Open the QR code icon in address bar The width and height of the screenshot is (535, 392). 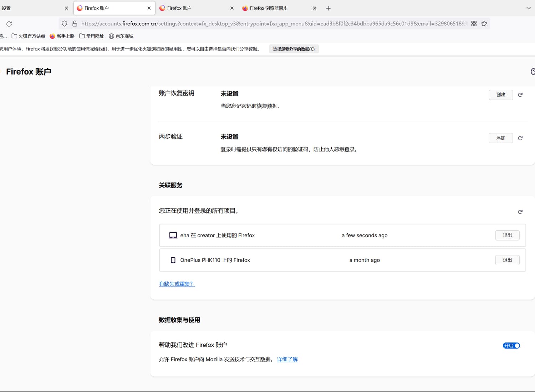474,24
